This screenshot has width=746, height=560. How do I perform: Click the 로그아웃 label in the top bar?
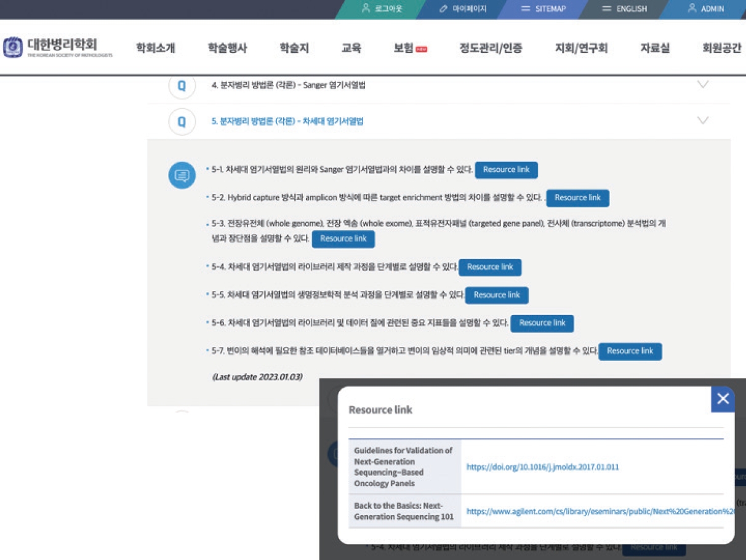388,9
